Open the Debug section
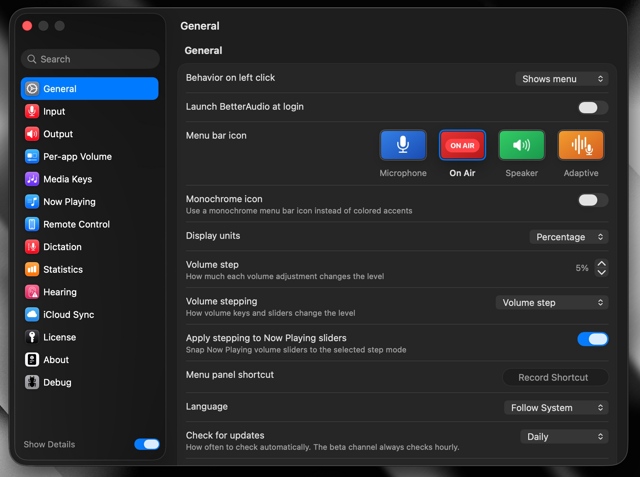The width and height of the screenshot is (640, 477). click(x=89, y=382)
